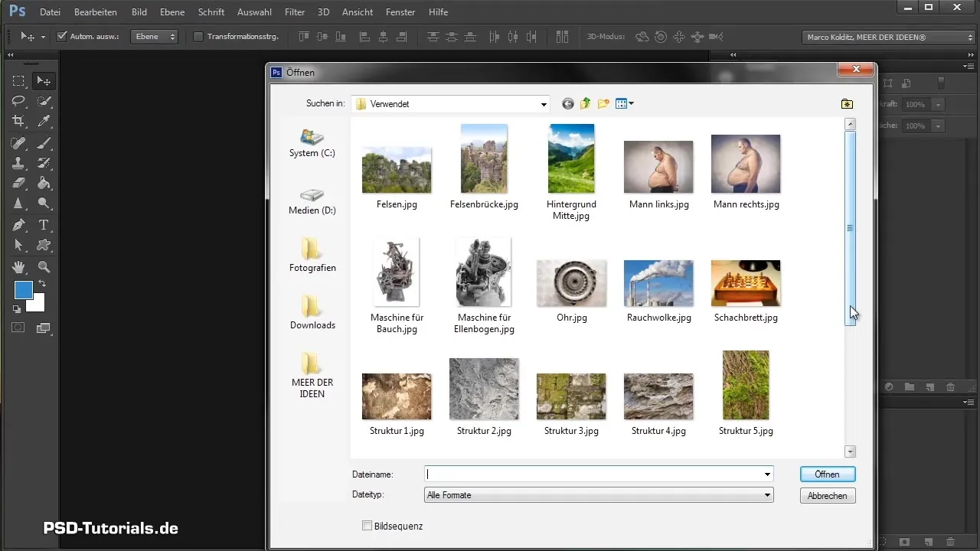980x551 pixels.
Task: Select the Eraser tool
Action: click(x=19, y=183)
